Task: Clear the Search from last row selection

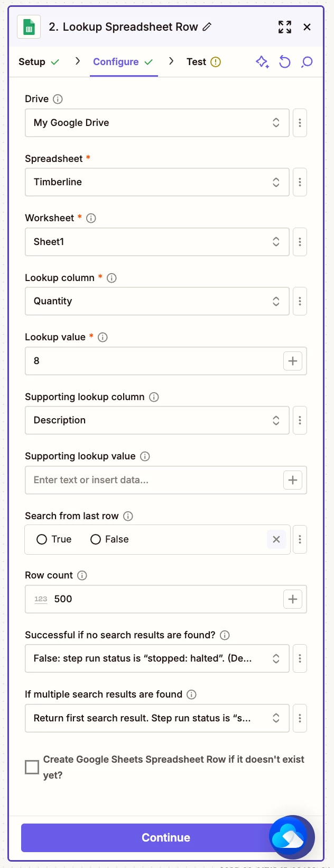Action: [276, 539]
